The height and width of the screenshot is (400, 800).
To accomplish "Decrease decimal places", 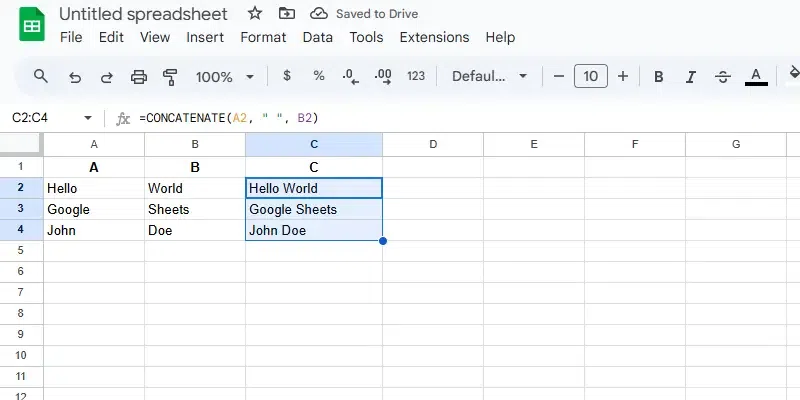I will (x=350, y=76).
